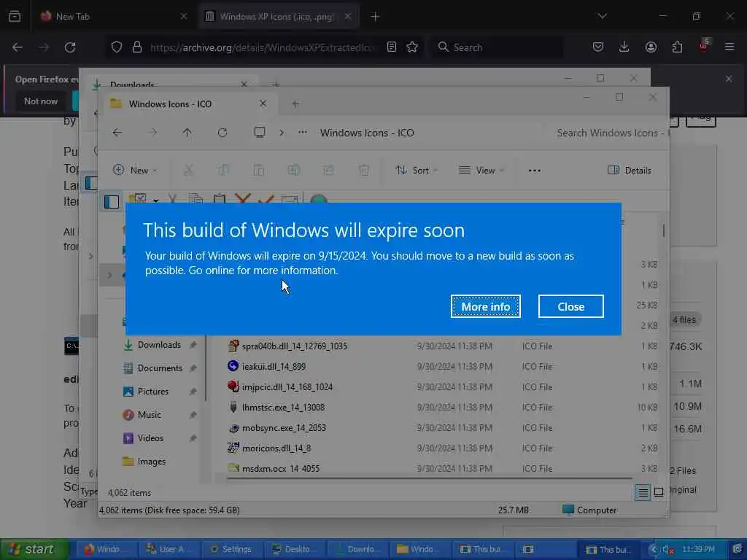Open the See more ellipsis in Explorer toolbar
747x560 pixels.
[535, 170]
